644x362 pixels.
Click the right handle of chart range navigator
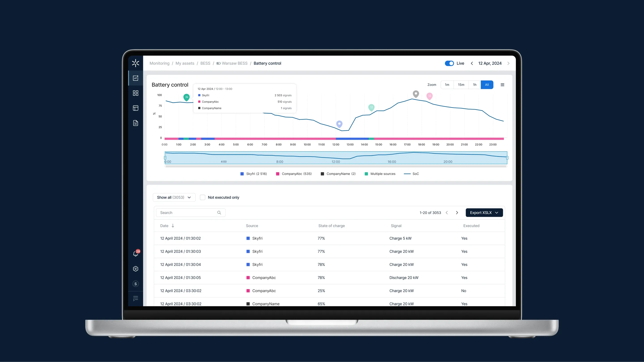tap(507, 158)
